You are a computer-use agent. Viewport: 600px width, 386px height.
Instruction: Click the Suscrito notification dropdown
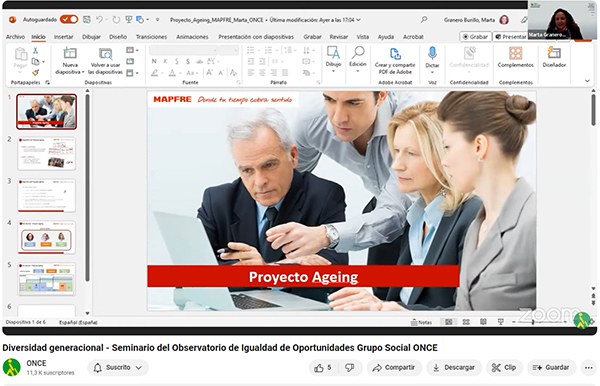click(118, 368)
